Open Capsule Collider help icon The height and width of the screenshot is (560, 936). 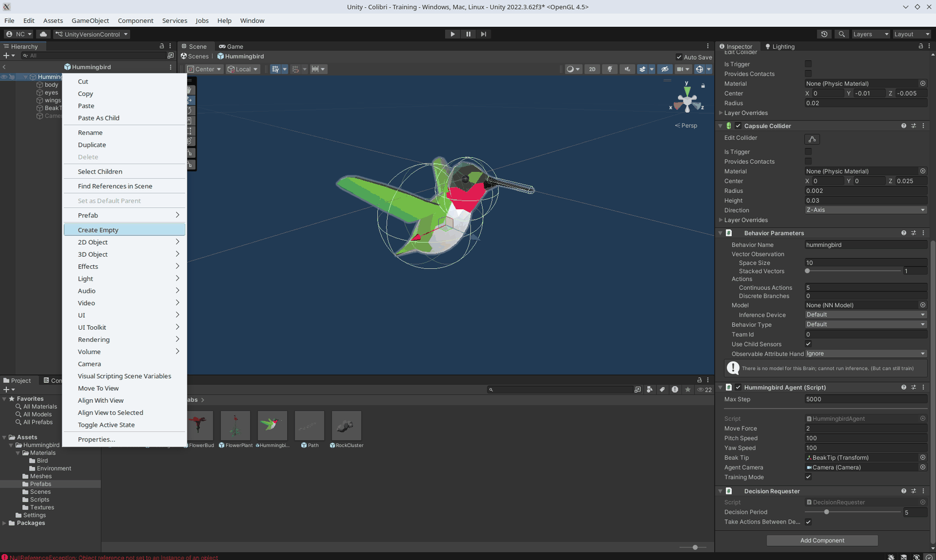click(x=903, y=126)
